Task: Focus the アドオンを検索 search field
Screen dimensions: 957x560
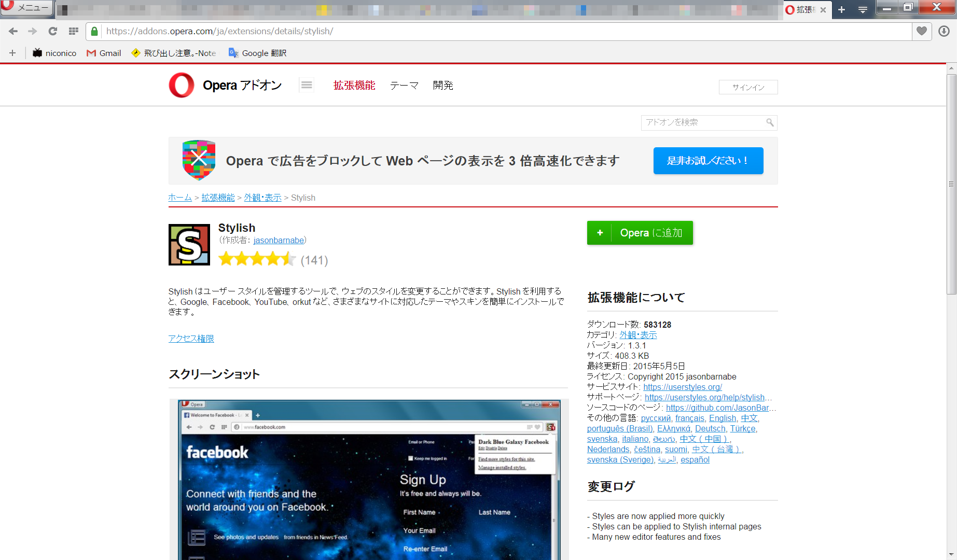Action: point(703,122)
